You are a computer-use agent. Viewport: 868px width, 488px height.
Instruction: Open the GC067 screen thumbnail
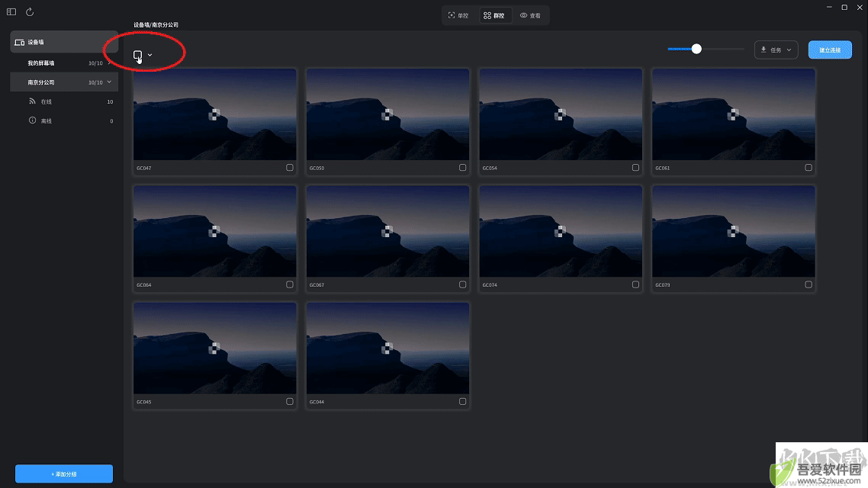click(387, 231)
